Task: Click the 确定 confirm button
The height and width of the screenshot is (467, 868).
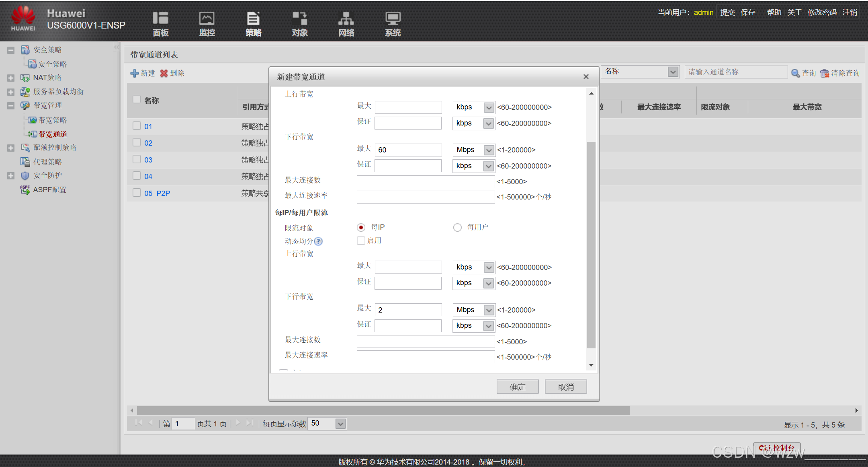Action: point(517,387)
